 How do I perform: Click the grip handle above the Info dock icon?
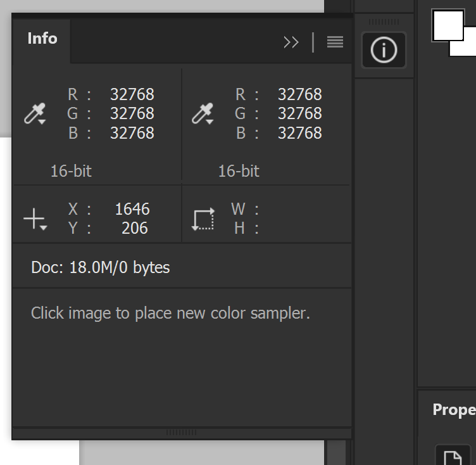[x=384, y=22]
